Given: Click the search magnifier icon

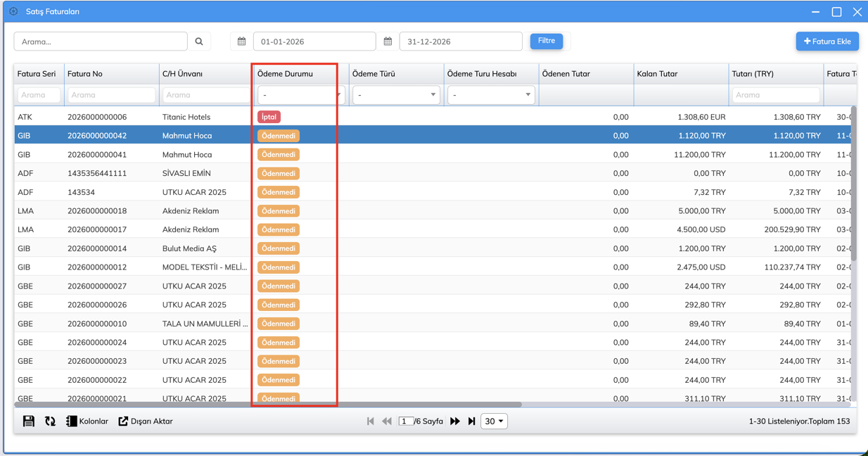Looking at the screenshot, I should coord(199,42).
